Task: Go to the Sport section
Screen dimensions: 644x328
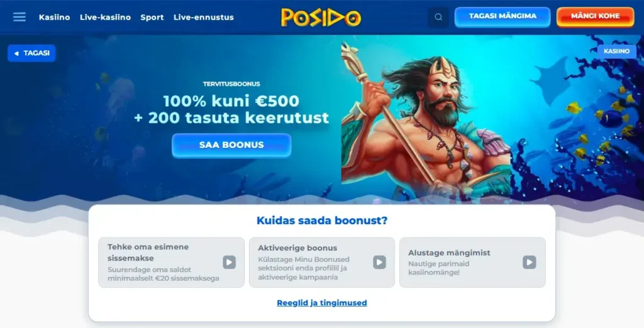Action: pyautogui.click(x=152, y=17)
